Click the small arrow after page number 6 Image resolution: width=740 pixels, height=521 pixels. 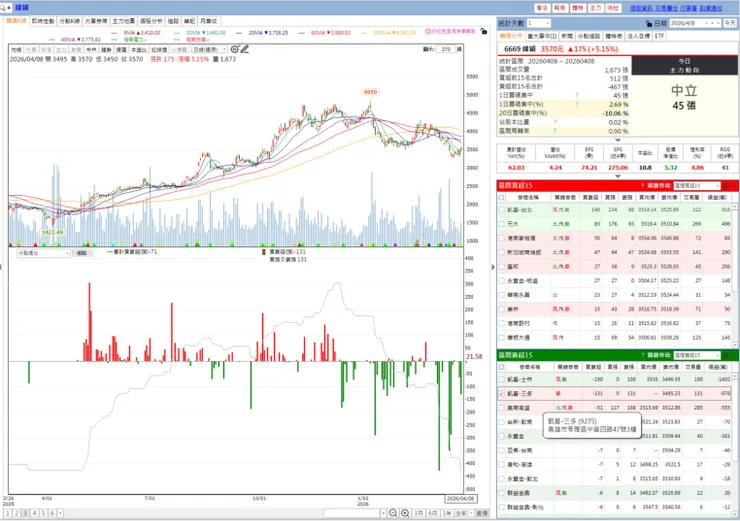click(60, 513)
